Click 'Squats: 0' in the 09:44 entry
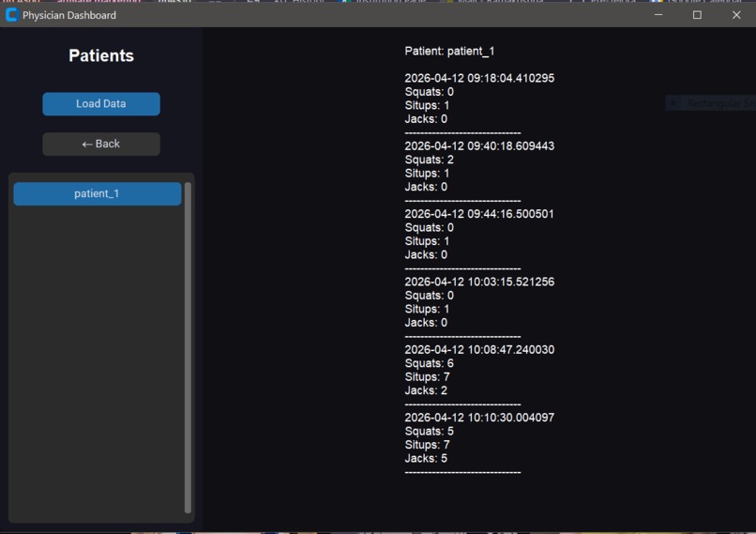Image resolution: width=756 pixels, height=534 pixels. click(429, 228)
